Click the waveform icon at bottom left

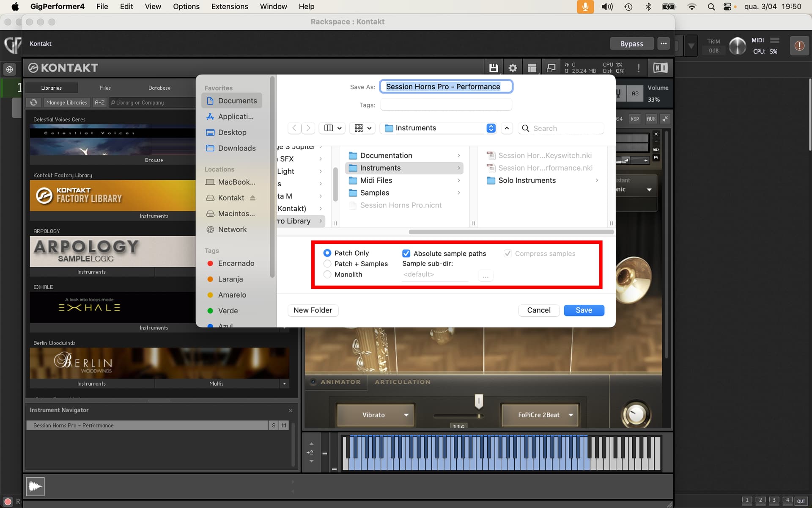point(35,486)
